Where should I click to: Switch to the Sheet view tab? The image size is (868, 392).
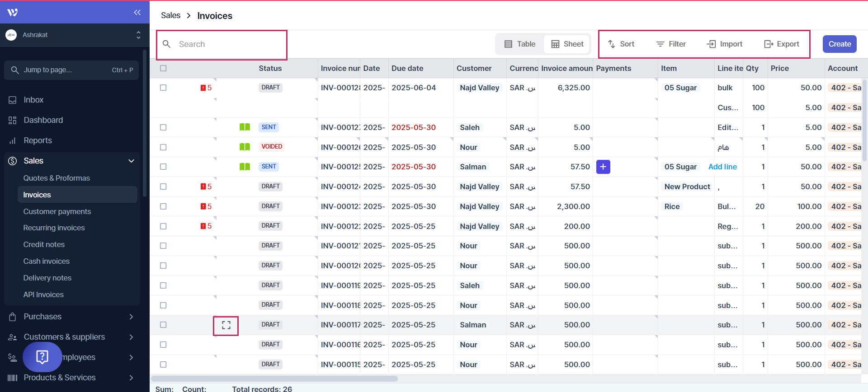pos(567,44)
